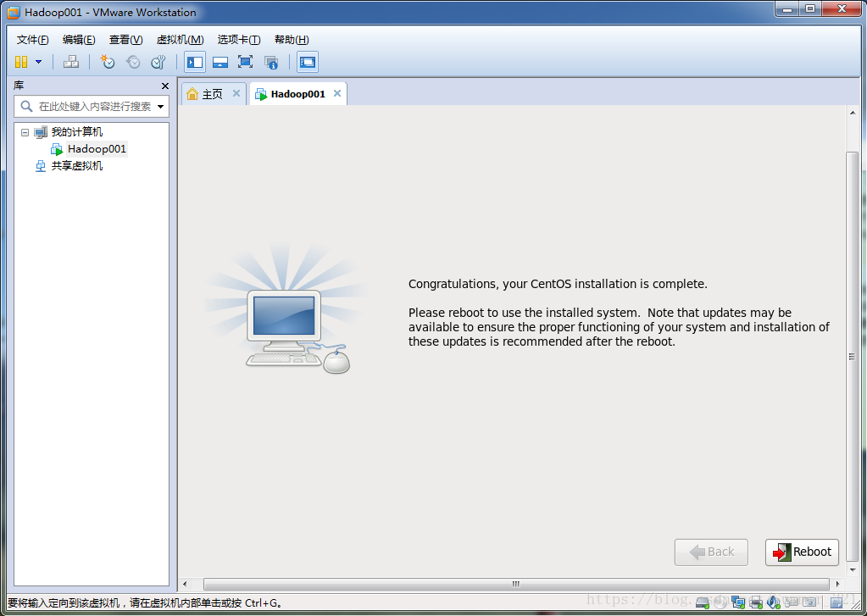The height and width of the screenshot is (616, 867).
Task: Toggle the library sidebar view icon
Action: pyautogui.click(x=195, y=62)
